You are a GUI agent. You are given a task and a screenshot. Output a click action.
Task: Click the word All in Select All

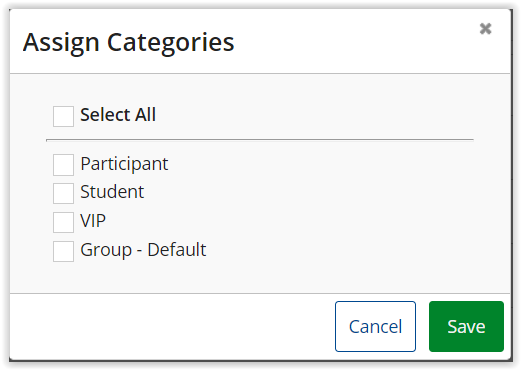point(145,115)
